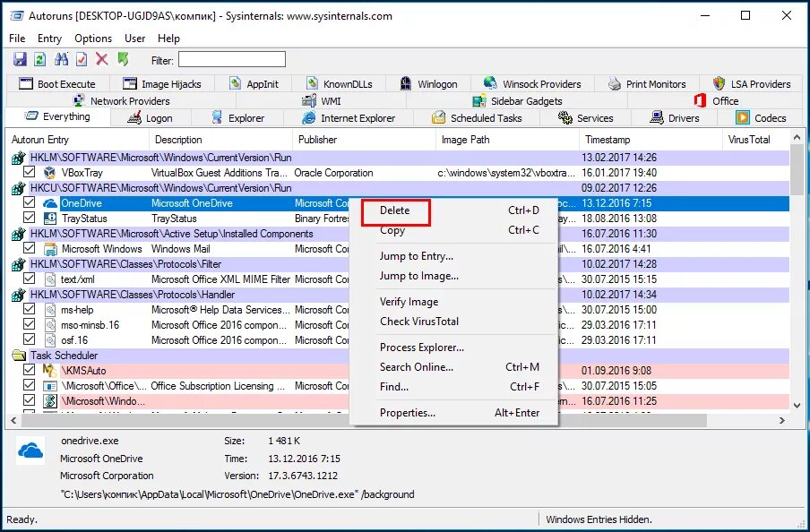Open the User menu
Image resolution: width=810 pixels, height=532 pixels.
(x=134, y=39)
